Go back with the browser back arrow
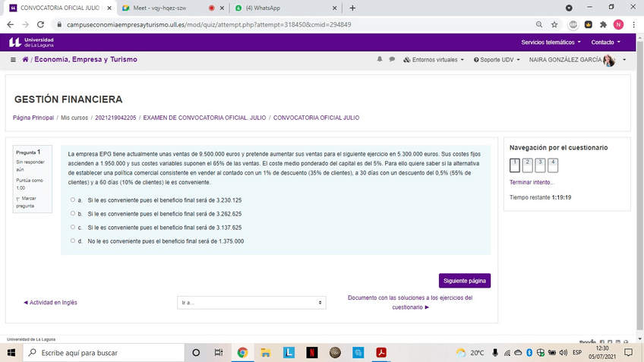 11,24
